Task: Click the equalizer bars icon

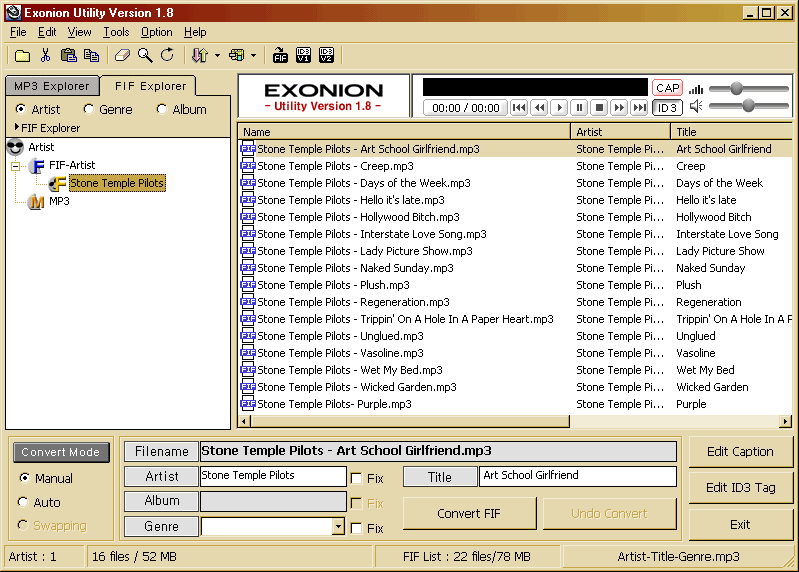Action: click(696, 89)
